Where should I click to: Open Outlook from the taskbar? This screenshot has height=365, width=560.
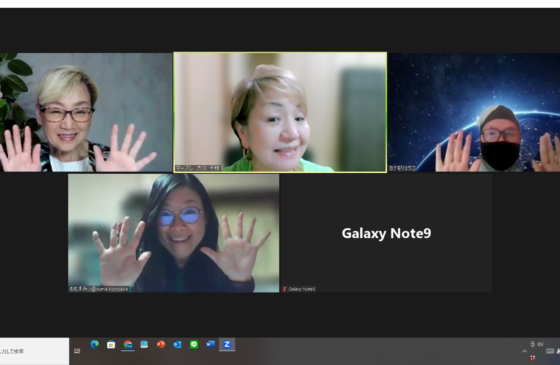tap(177, 345)
